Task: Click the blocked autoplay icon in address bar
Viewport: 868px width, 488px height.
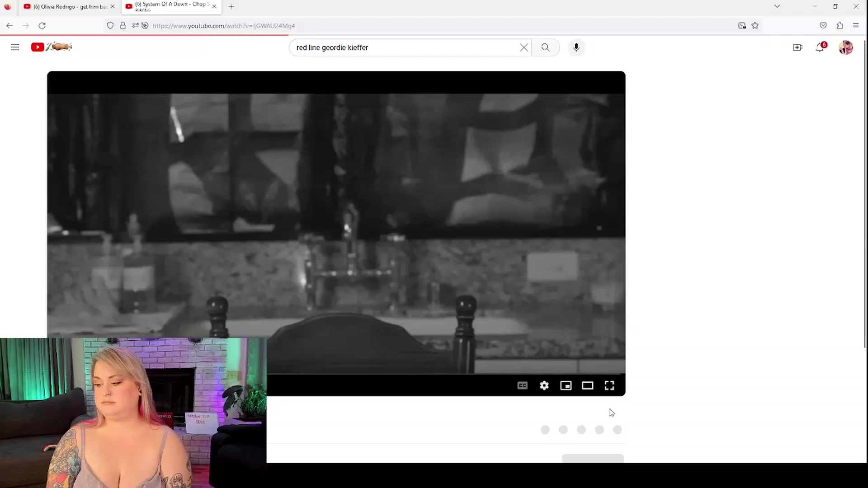Action: (x=145, y=26)
